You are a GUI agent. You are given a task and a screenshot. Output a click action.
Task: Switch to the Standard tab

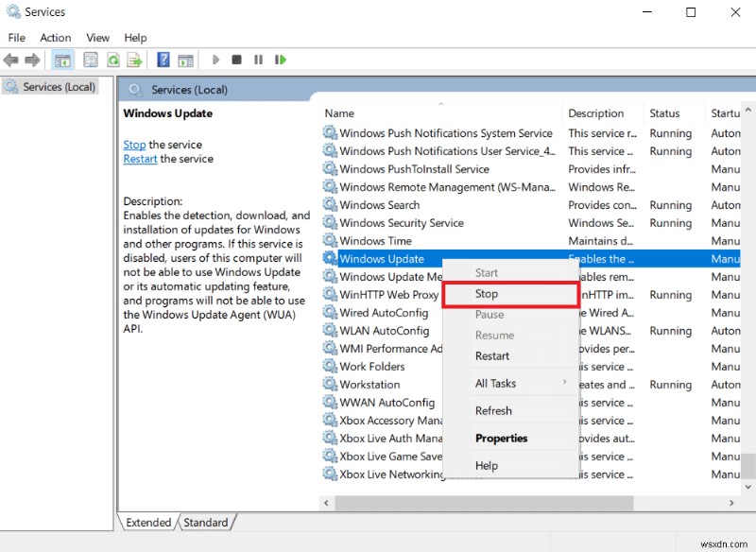206,522
